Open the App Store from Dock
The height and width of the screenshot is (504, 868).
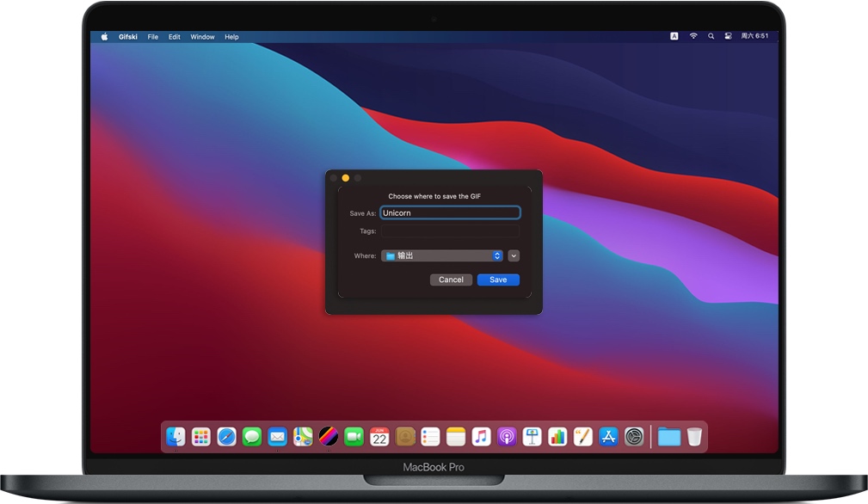[x=608, y=437]
